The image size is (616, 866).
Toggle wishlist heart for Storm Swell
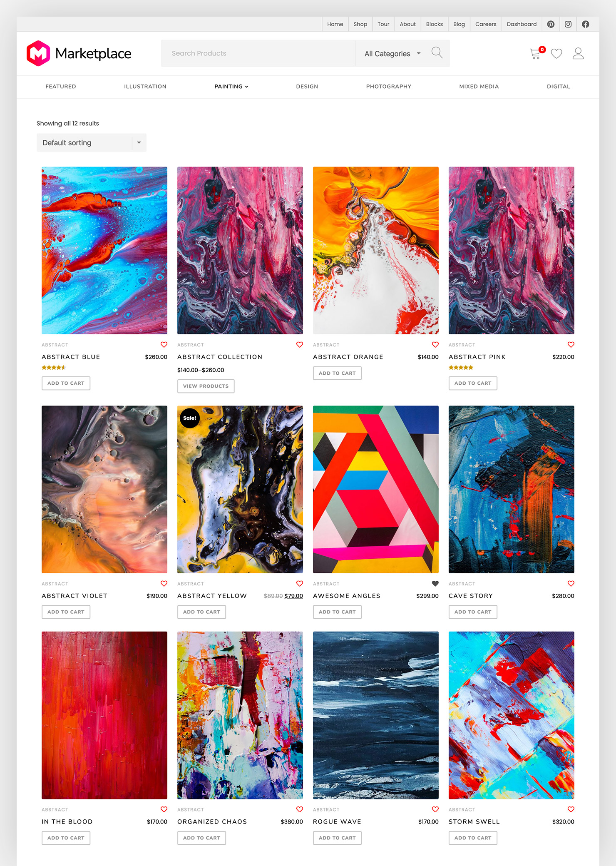pos(571,809)
